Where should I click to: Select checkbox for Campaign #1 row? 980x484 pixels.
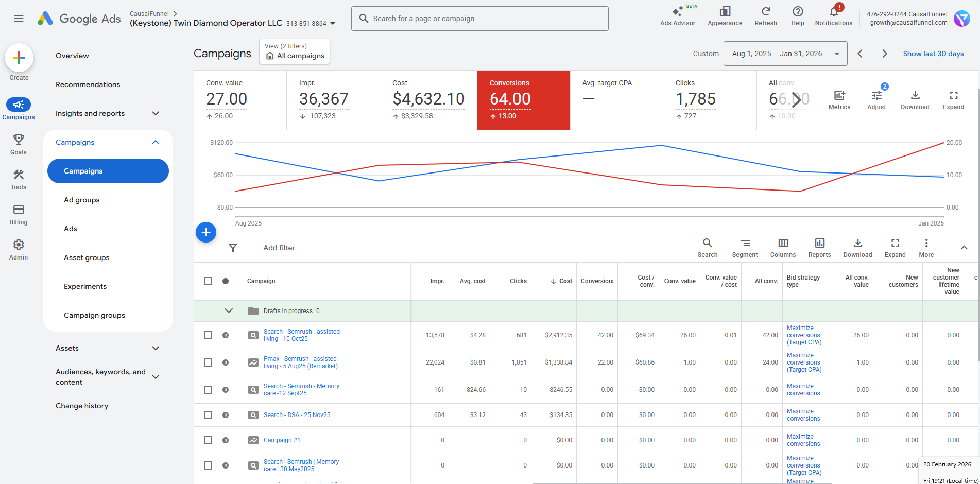click(208, 440)
